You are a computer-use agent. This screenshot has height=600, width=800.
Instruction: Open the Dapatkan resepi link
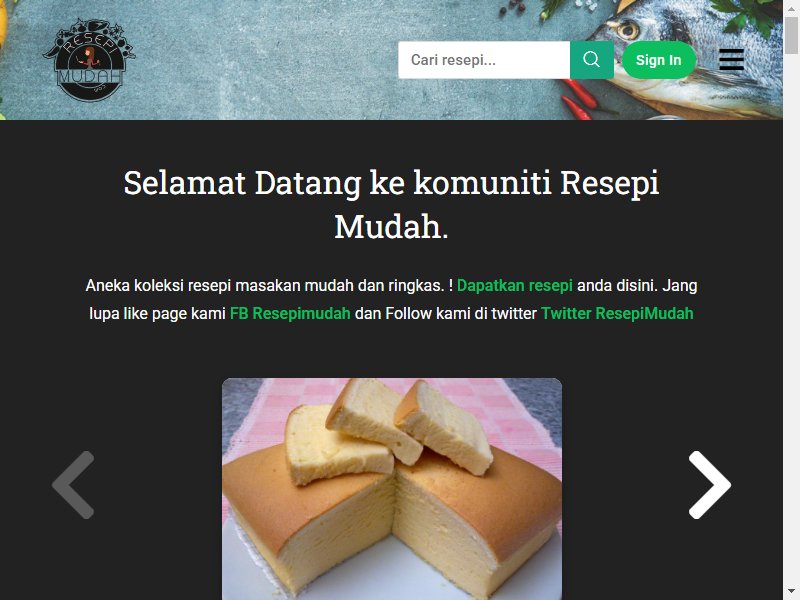[514, 285]
